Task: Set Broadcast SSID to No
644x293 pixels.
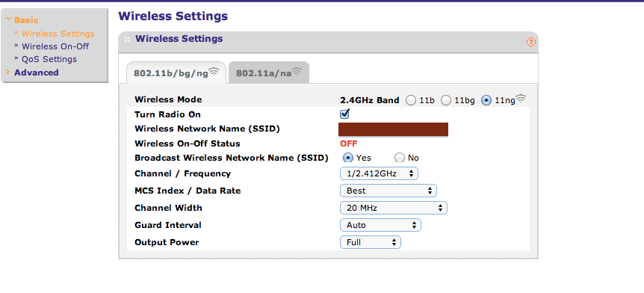Action: tap(400, 158)
